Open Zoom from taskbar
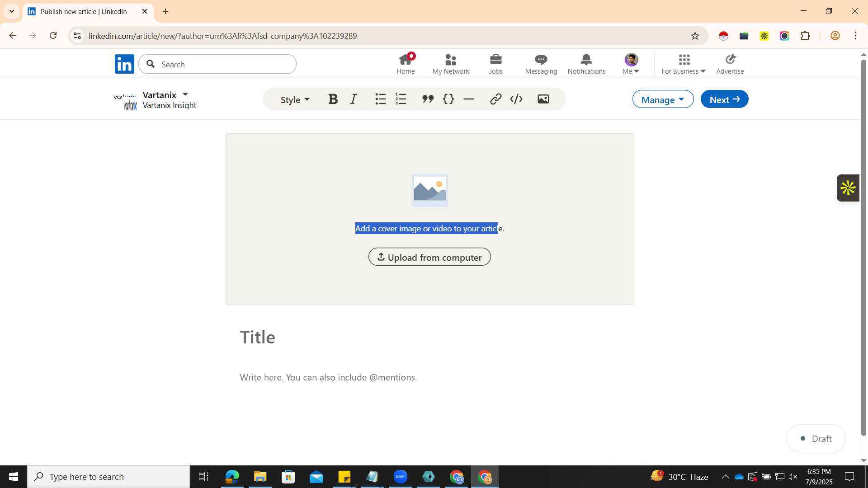 401,477
